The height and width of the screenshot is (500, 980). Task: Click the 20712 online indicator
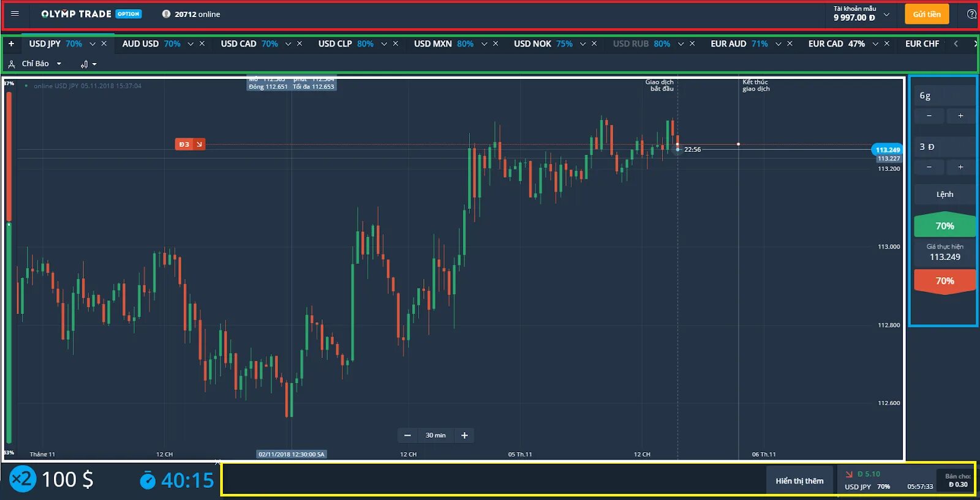pos(190,14)
